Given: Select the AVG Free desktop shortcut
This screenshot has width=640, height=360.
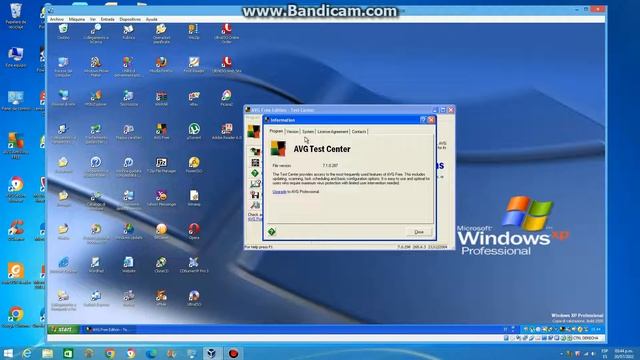Looking at the screenshot, I should pos(161,132).
